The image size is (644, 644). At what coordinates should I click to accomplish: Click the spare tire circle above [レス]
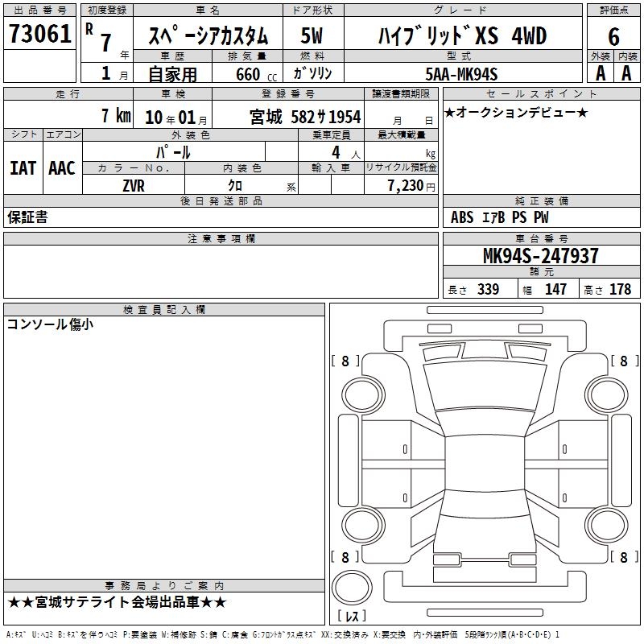coord(352,587)
